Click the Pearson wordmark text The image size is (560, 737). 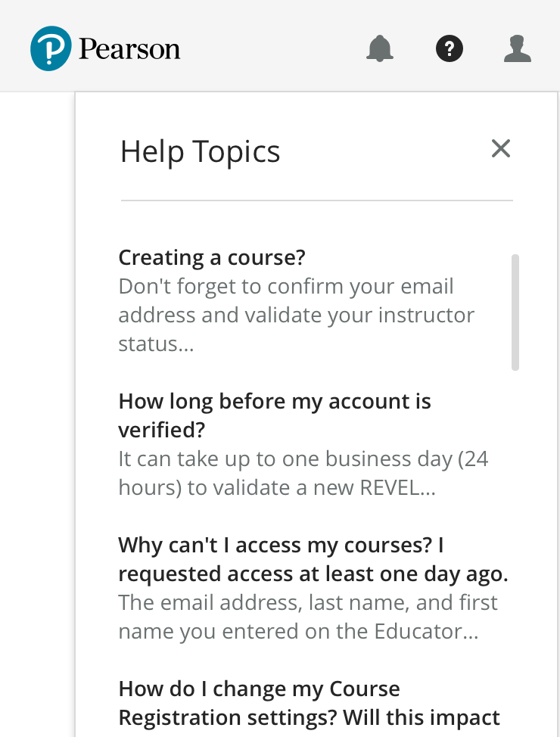[x=129, y=50]
